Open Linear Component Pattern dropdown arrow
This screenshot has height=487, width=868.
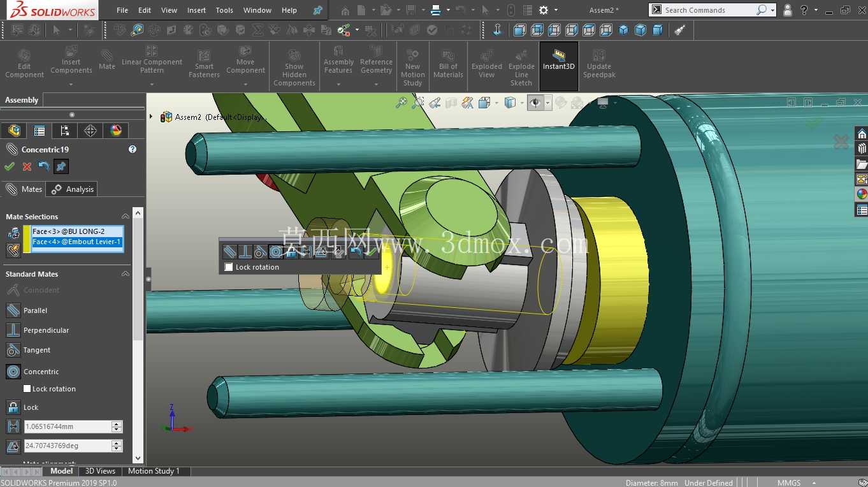pyautogui.click(x=152, y=84)
